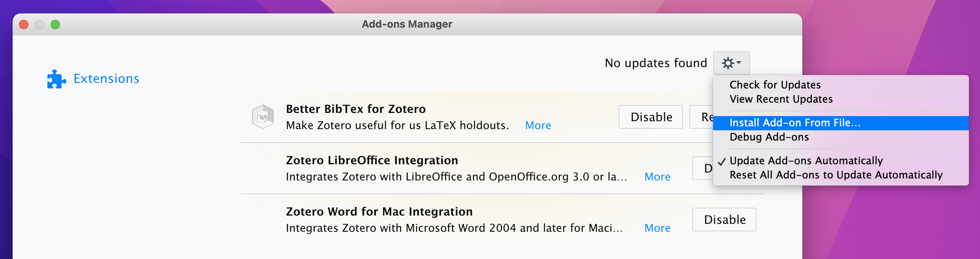Open Debug Add-ons from the menu
980x259 pixels.
(769, 137)
